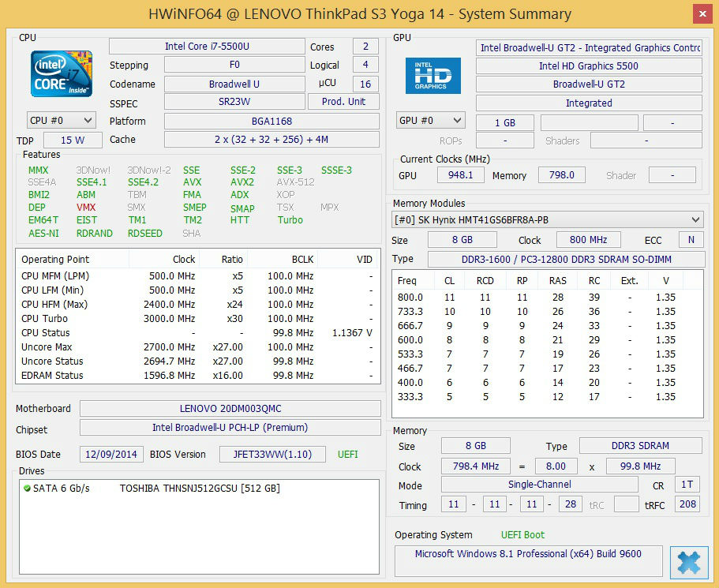Image resolution: width=719 pixels, height=588 pixels.
Task: Click the Turbo feature label
Action: pyautogui.click(x=290, y=220)
